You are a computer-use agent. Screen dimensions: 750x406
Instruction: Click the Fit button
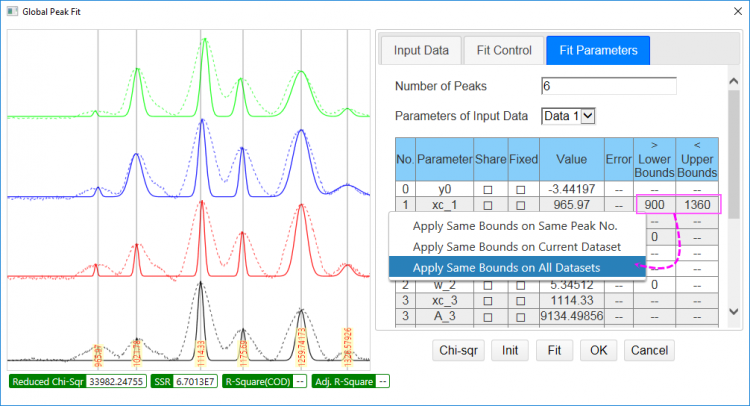coord(554,350)
